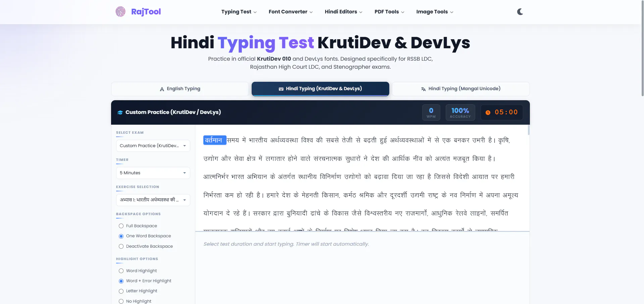Open the Select Exam dropdown
This screenshot has height=304, width=644.
point(153,146)
